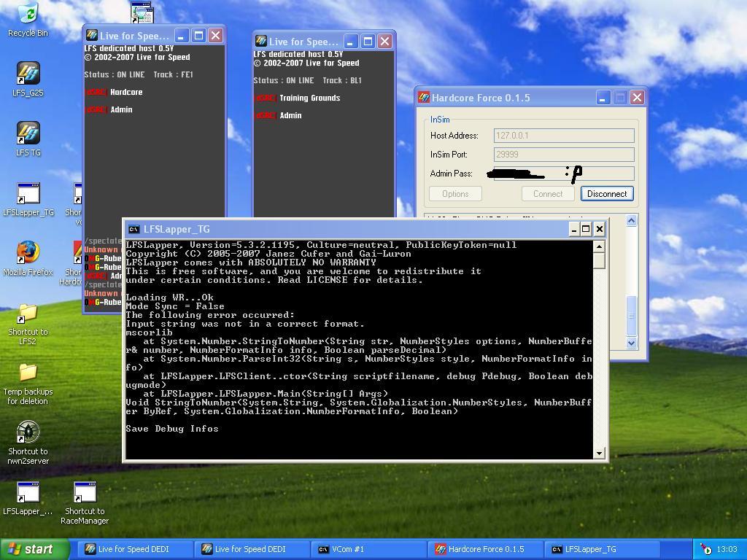
Task: Click the Hardcore Force log scroll up arrow
Action: (x=631, y=220)
